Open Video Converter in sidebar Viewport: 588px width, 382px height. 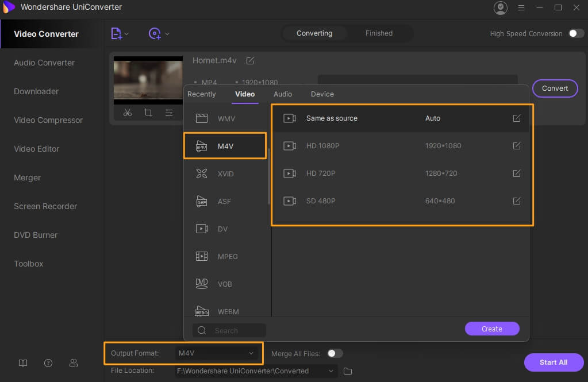(51, 34)
